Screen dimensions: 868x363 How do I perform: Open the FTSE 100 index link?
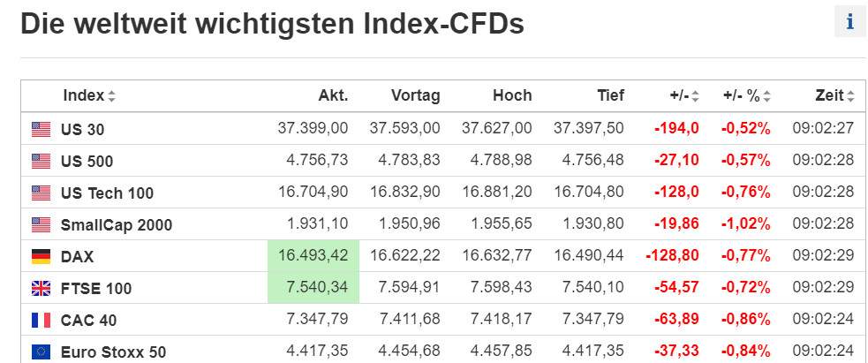[x=95, y=288]
